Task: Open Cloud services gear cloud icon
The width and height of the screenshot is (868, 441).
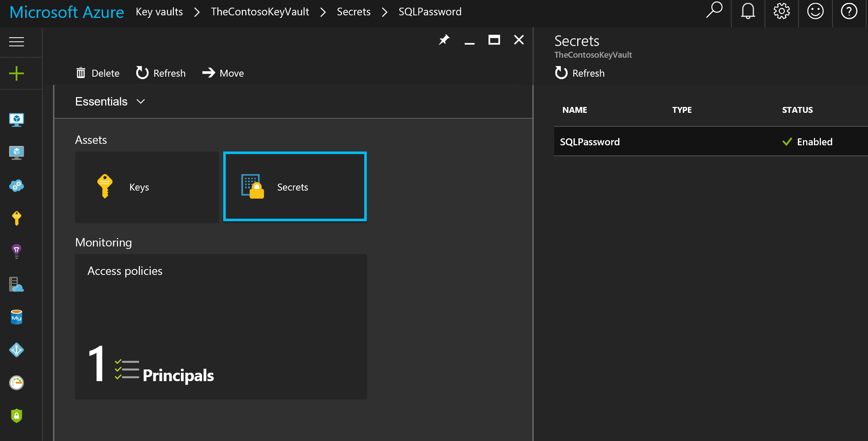Action: click(x=16, y=186)
